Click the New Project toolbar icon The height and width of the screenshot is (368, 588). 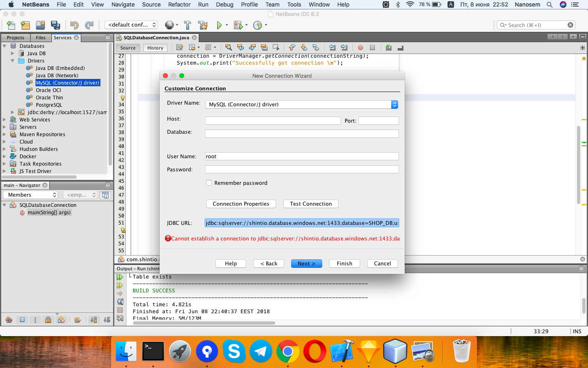click(x=25, y=25)
